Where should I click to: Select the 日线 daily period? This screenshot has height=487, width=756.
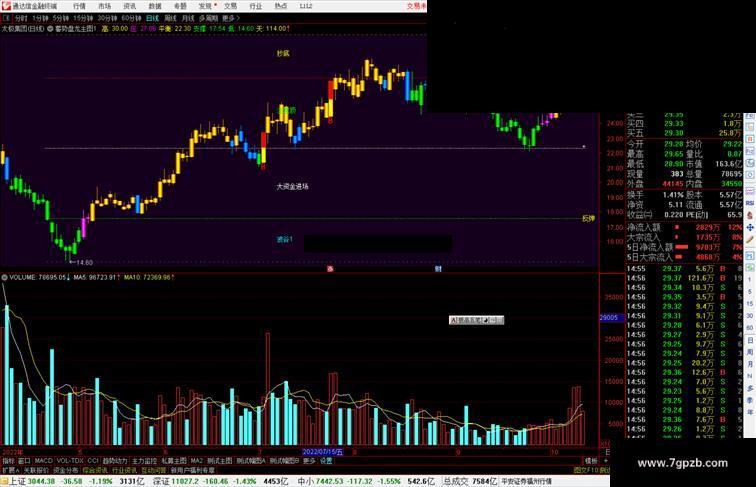(152, 18)
